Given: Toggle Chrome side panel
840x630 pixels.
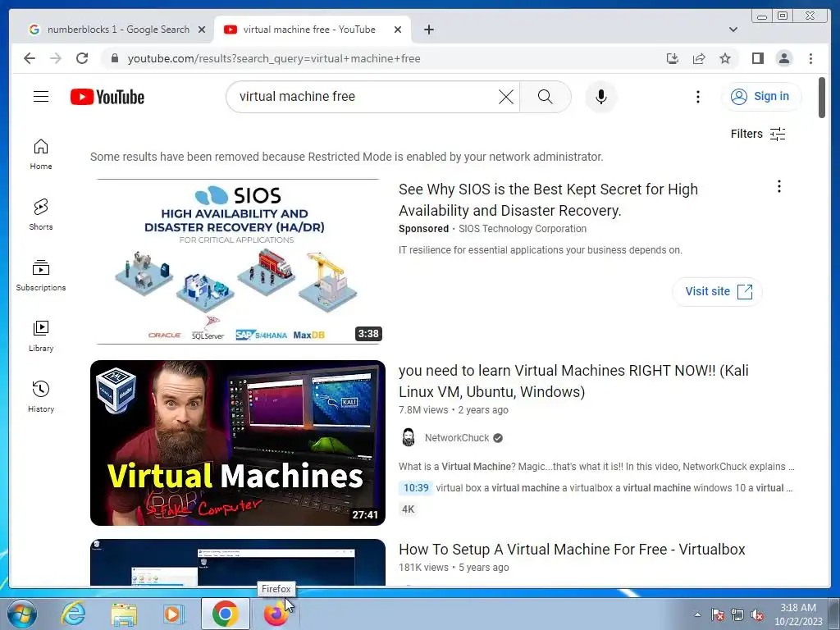Looking at the screenshot, I should tap(757, 58).
